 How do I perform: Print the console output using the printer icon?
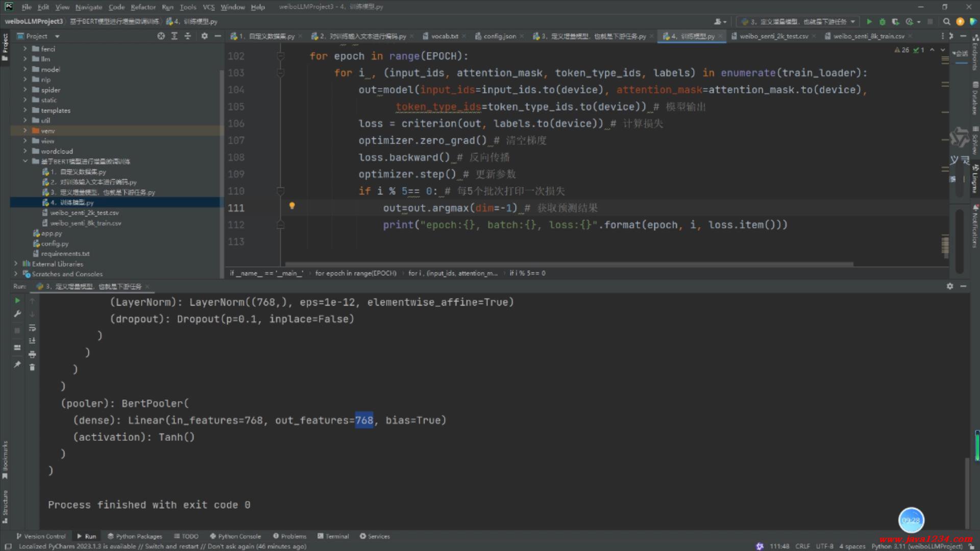tap(32, 354)
